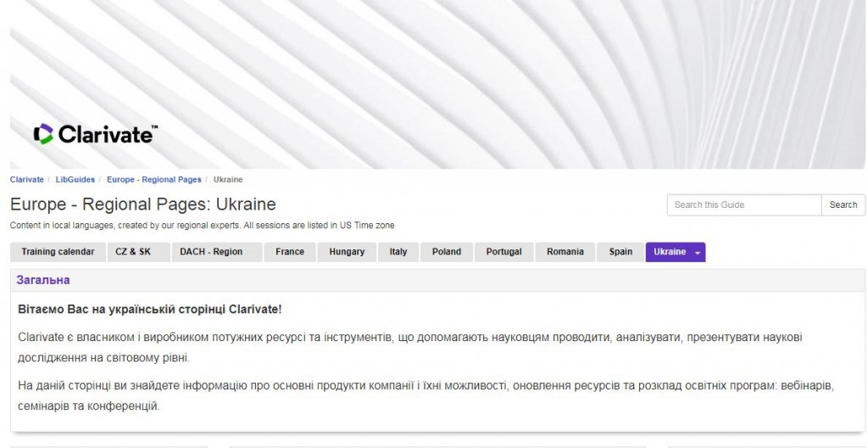Open the Hungary tab
Image resolution: width=868 pixels, height=448 pixels.
(347, 252)
